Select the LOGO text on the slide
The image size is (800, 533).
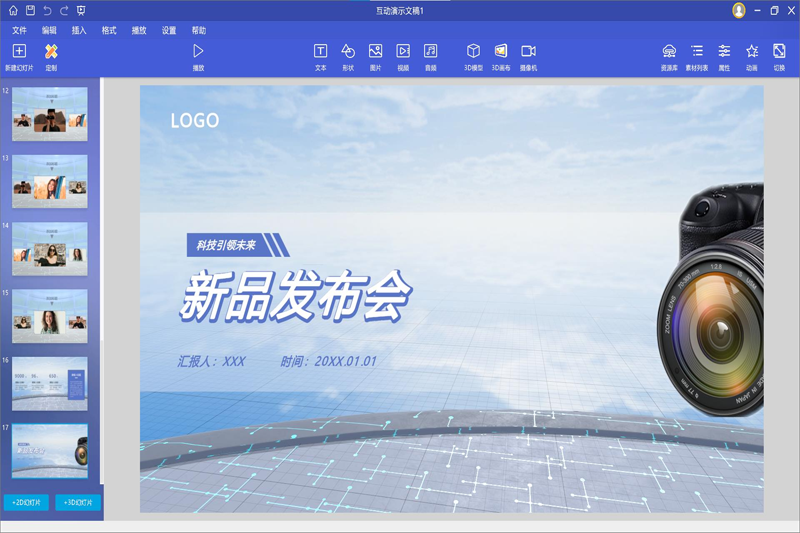194,120
